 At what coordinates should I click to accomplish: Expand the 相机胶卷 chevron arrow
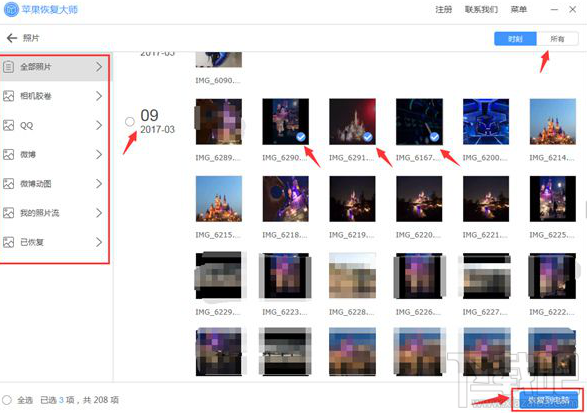[x=99, y=96]
